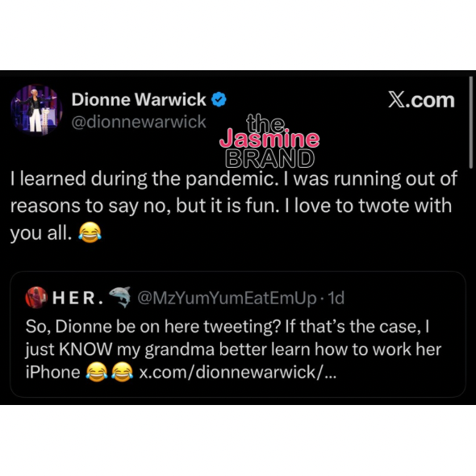Click the HER. display name

click(x=78, y=298)
